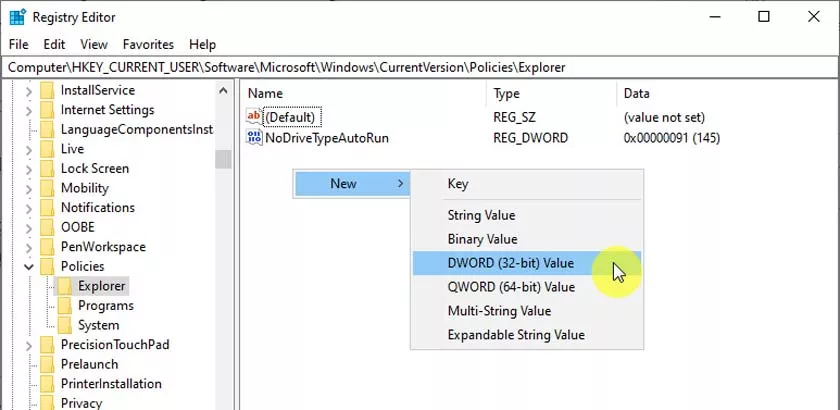Screen dimensions: 840x410
Task: Choose DWORD (32-bit) Value
Action: click(x=527, y=263)
